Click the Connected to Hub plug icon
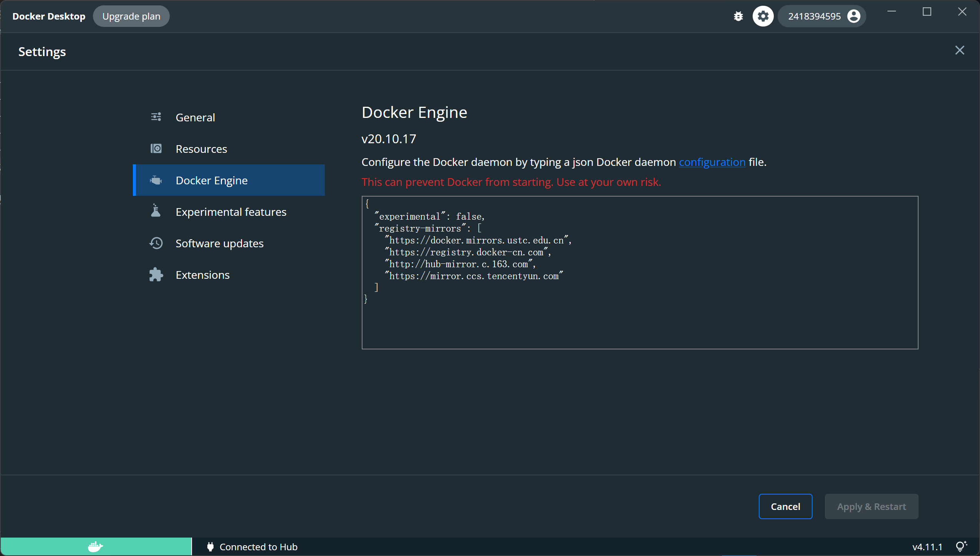Image resolution: width=980 pixels, height=556 pixels. [210, 546]
